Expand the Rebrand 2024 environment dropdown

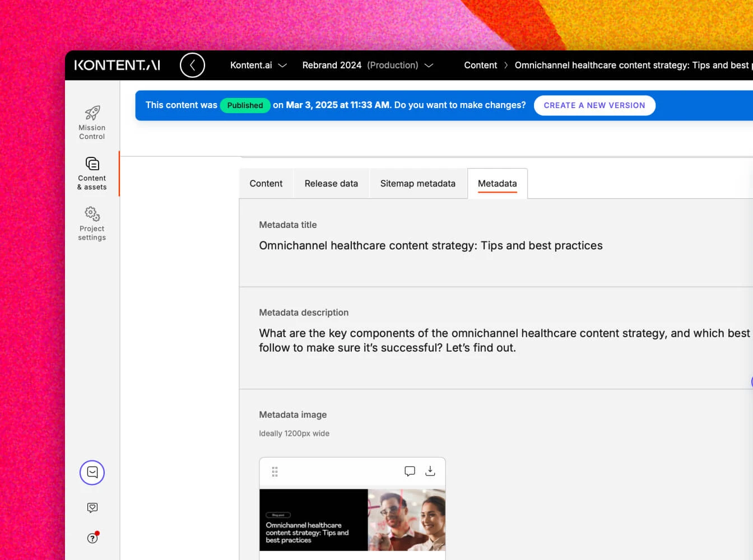pos(368,65)
